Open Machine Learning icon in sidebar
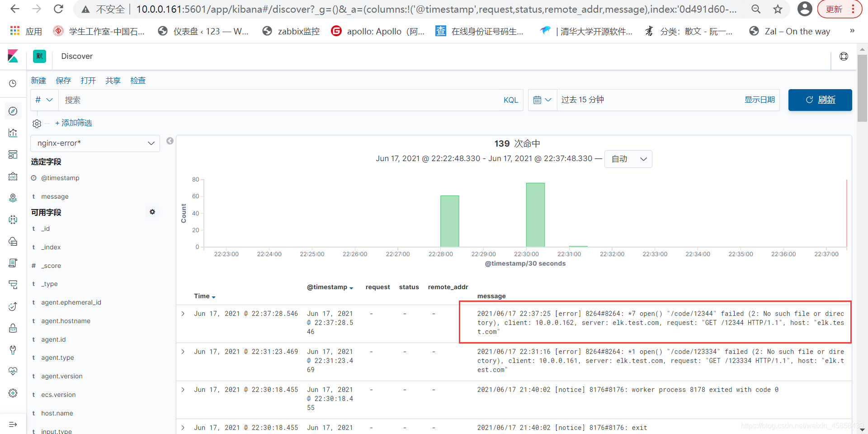 pyautogui.click(x=13, y=219)
